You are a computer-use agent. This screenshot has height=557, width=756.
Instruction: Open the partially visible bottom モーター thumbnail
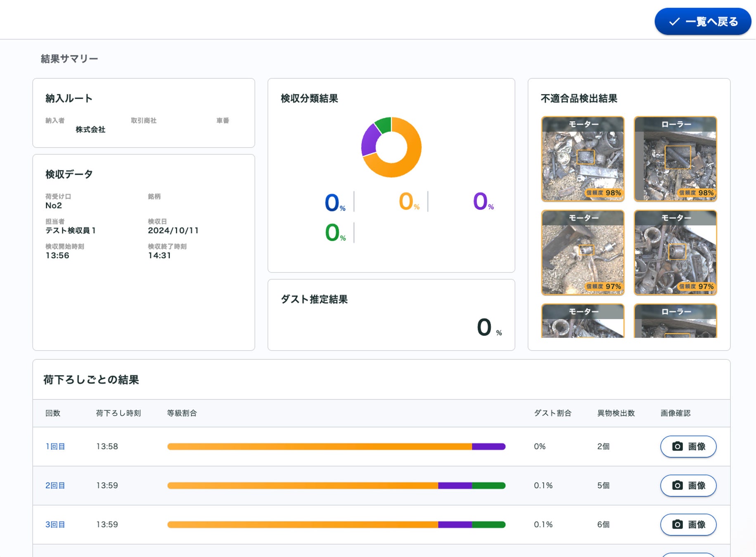point(583,321)
